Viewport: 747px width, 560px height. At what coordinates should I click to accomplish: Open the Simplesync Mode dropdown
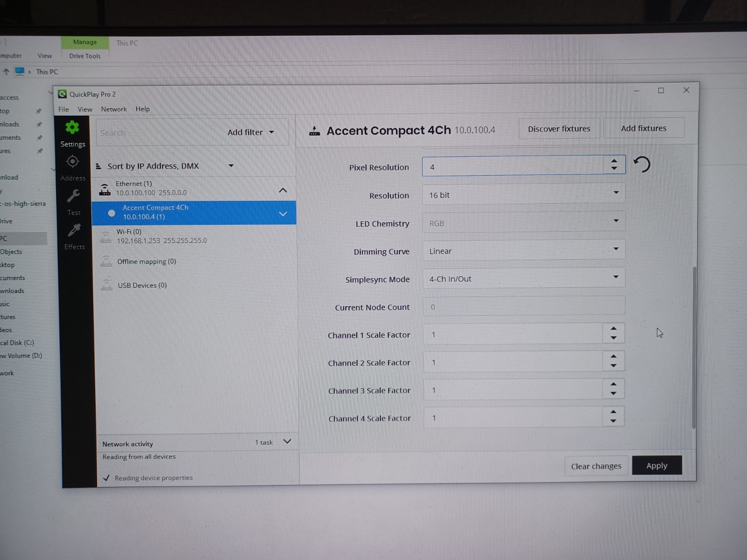coord(524,279)
